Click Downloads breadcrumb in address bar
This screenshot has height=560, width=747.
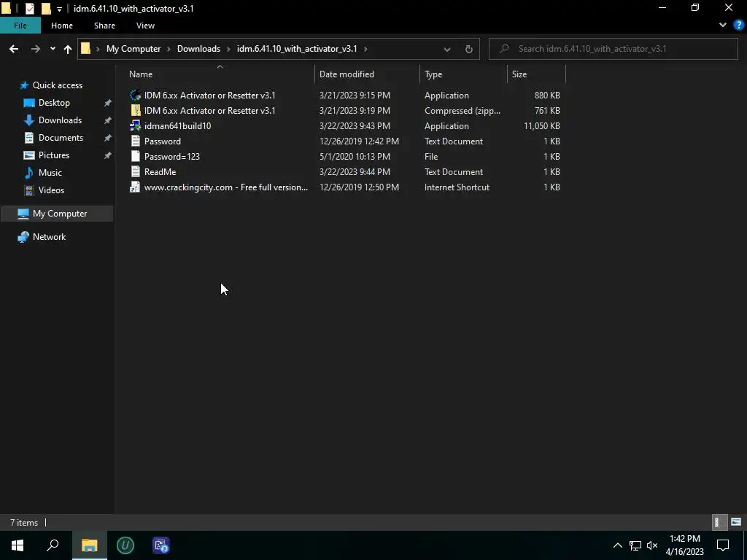tap(198, 49)
